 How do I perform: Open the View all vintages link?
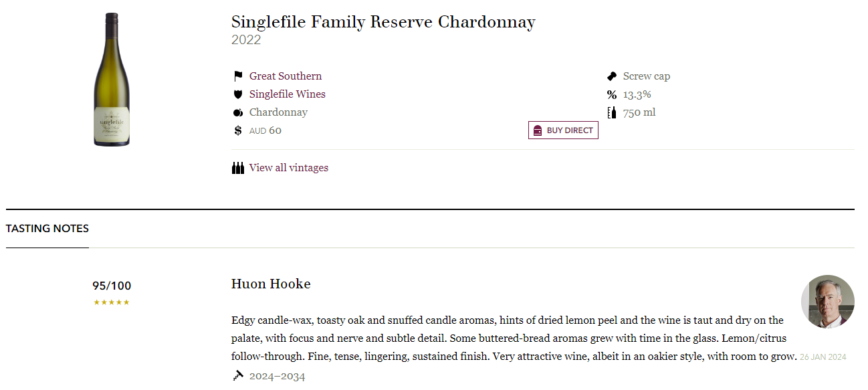[x=289, y=168]
